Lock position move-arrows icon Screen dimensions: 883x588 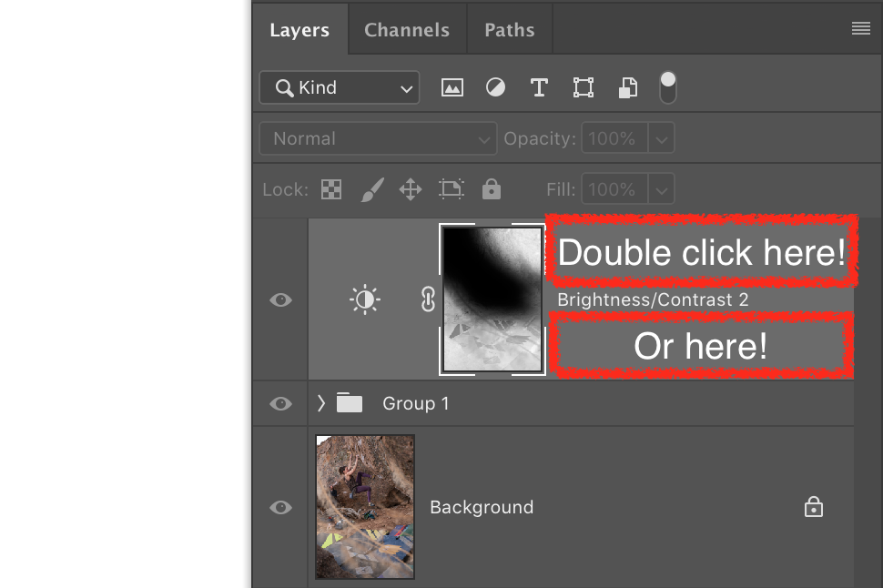[411, 189]
